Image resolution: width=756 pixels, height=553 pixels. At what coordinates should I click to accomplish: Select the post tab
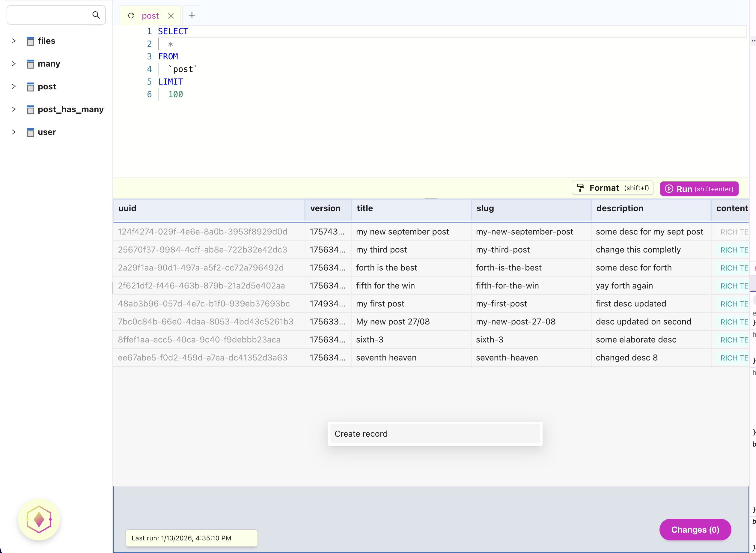(150, 16)
